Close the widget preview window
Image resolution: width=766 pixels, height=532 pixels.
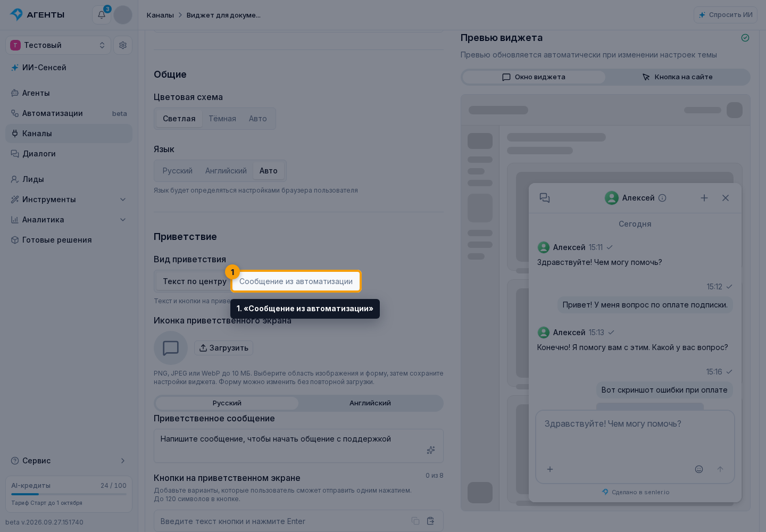726,198
